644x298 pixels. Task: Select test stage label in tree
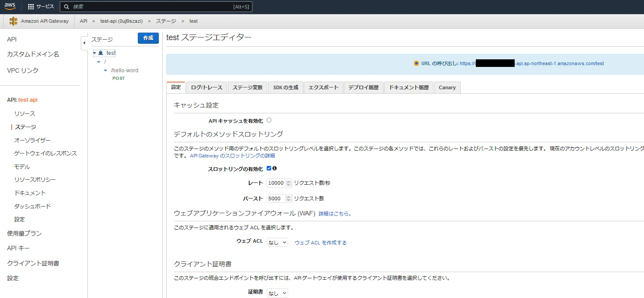[x=111, y=53]
